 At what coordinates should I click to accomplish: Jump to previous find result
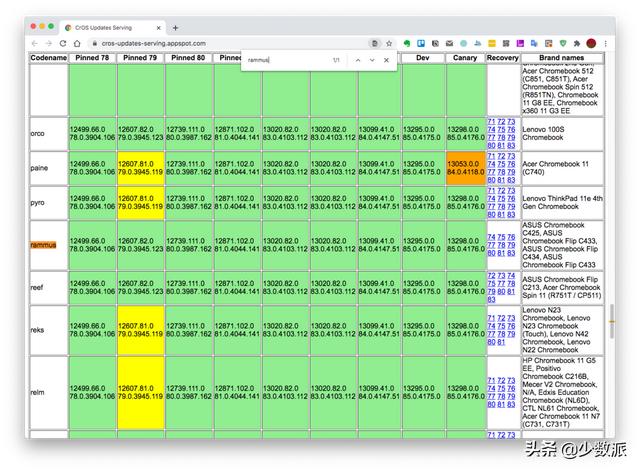click(x=358, y=60)
